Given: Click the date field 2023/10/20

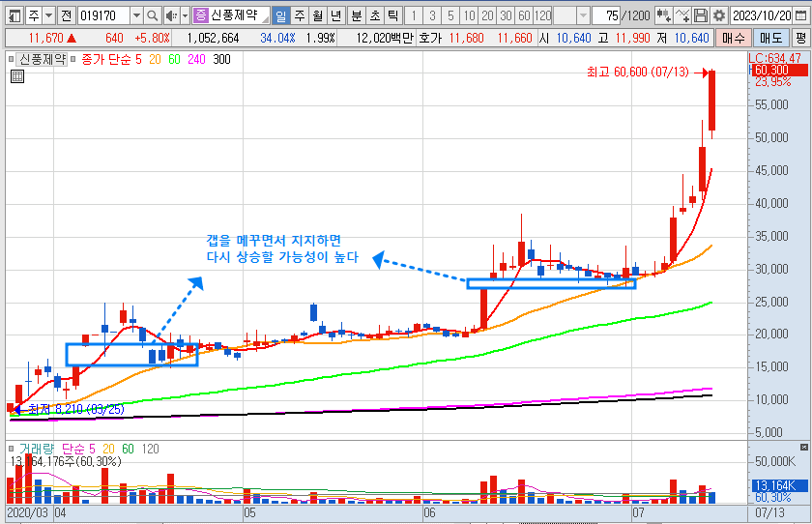Looking at the screenshot, I should (x=762, y=15).
